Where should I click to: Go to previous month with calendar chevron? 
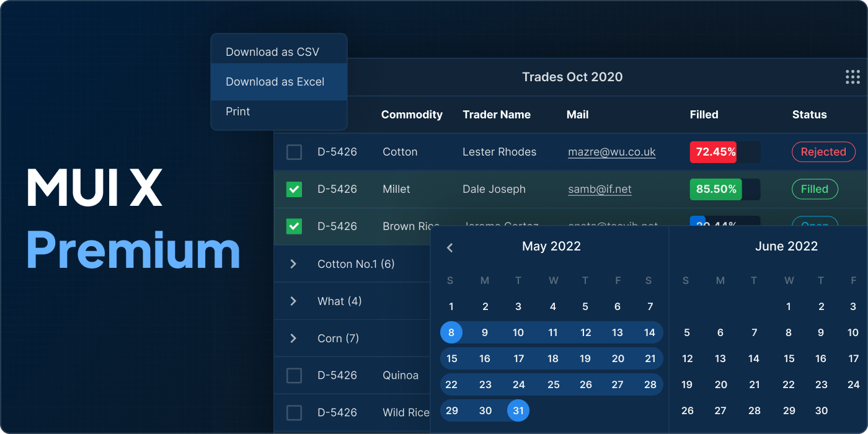[449, 247]
